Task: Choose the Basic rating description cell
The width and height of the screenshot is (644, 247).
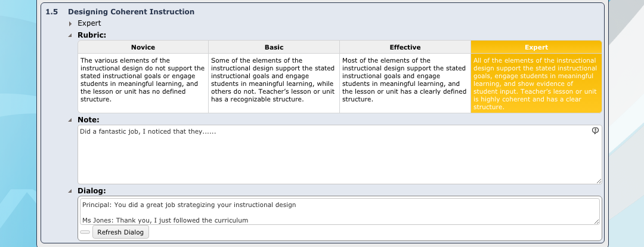Action: 274,83
